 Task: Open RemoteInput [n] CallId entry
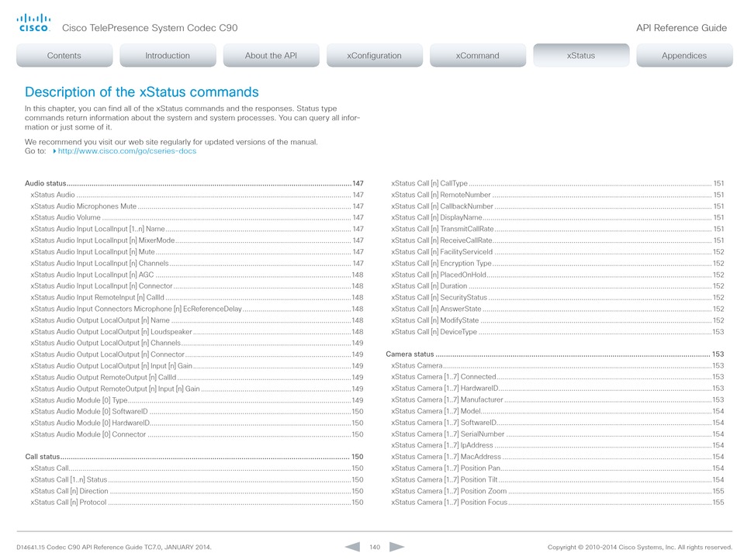pyautogui.click(x=197, y=297)
